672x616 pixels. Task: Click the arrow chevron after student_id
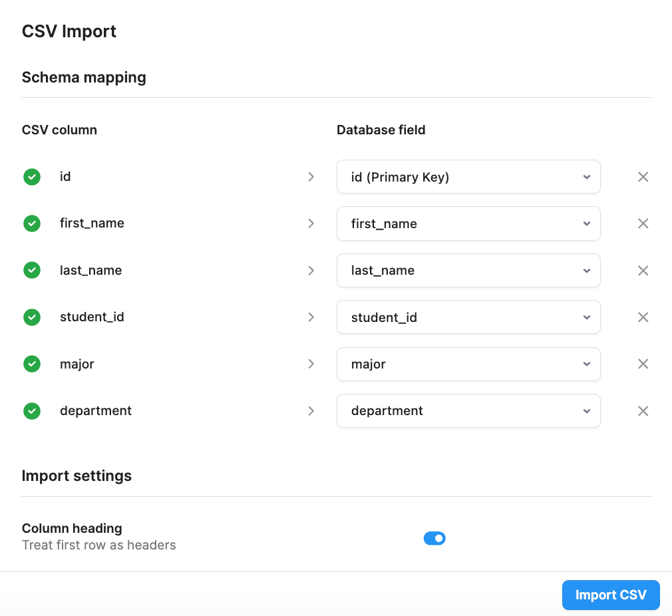311,317
